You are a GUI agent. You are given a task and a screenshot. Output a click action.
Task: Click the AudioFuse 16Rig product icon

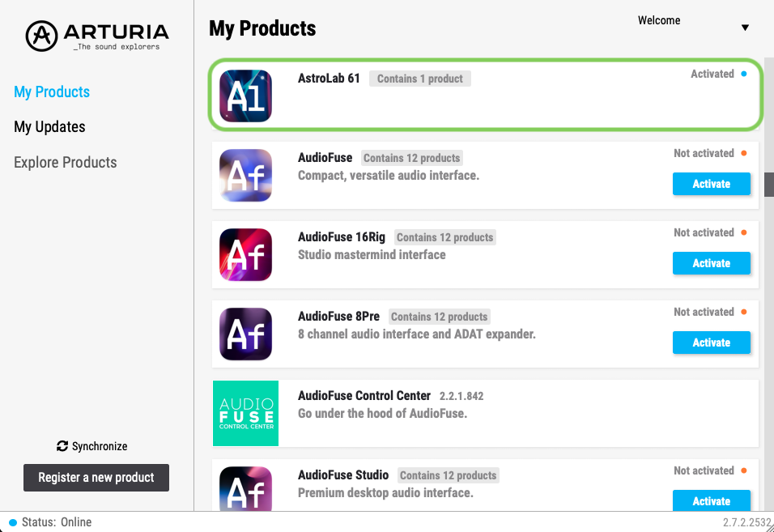pos(245,254)
